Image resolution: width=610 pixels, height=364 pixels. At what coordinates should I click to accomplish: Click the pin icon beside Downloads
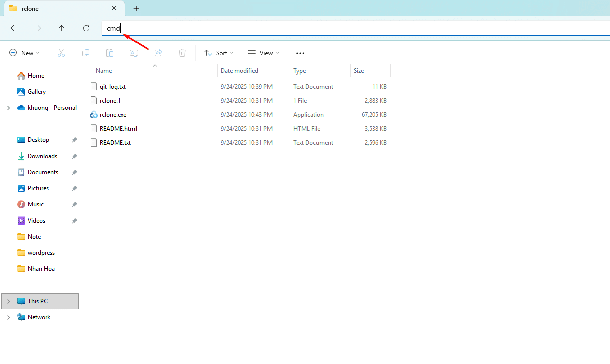[74, 156]
